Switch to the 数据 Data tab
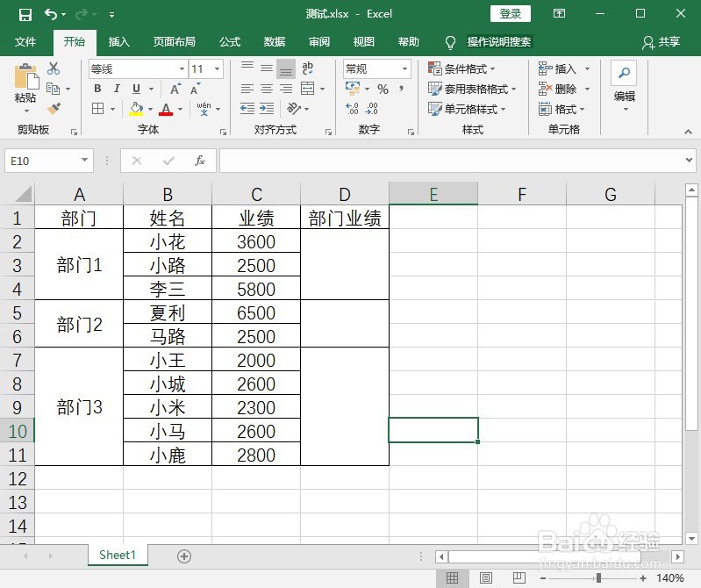Image resolution: width=701 pixels, height=588 pixels. pyautogui.click(x=275, y=42)
